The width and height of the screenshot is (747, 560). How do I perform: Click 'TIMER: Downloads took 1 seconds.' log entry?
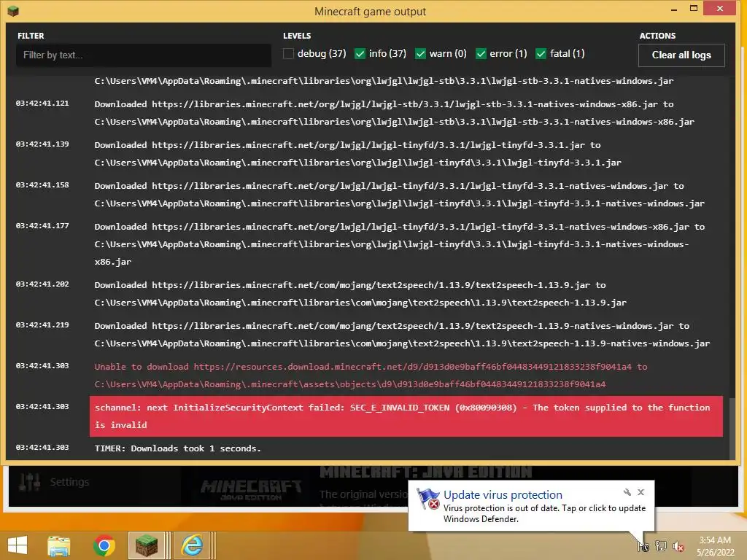tap(178, 448)
